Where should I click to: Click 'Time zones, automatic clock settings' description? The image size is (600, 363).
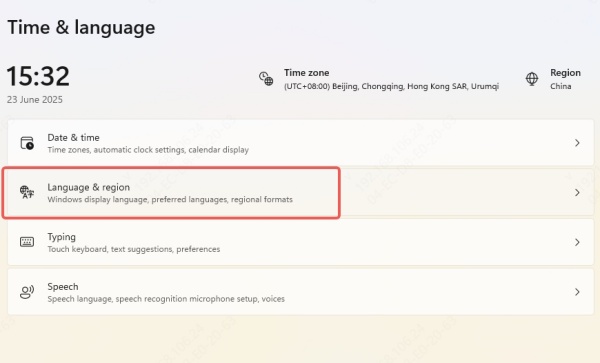[x=148, y=150]
